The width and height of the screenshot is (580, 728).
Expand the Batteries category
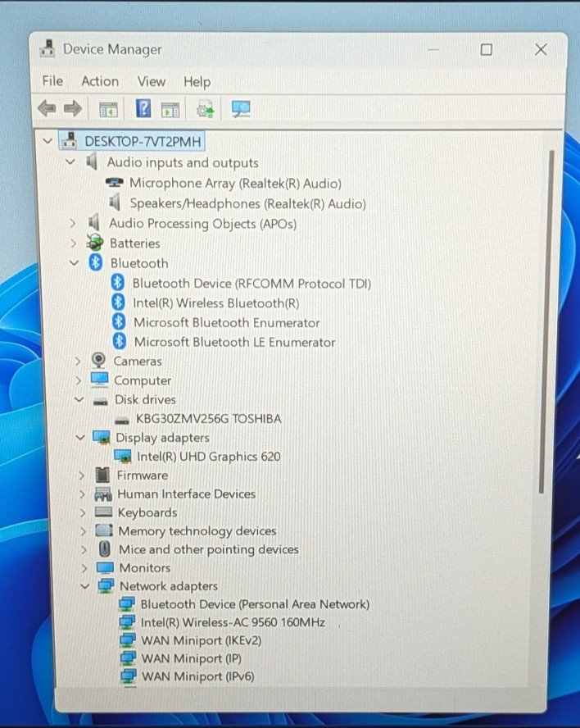point(73,243)
